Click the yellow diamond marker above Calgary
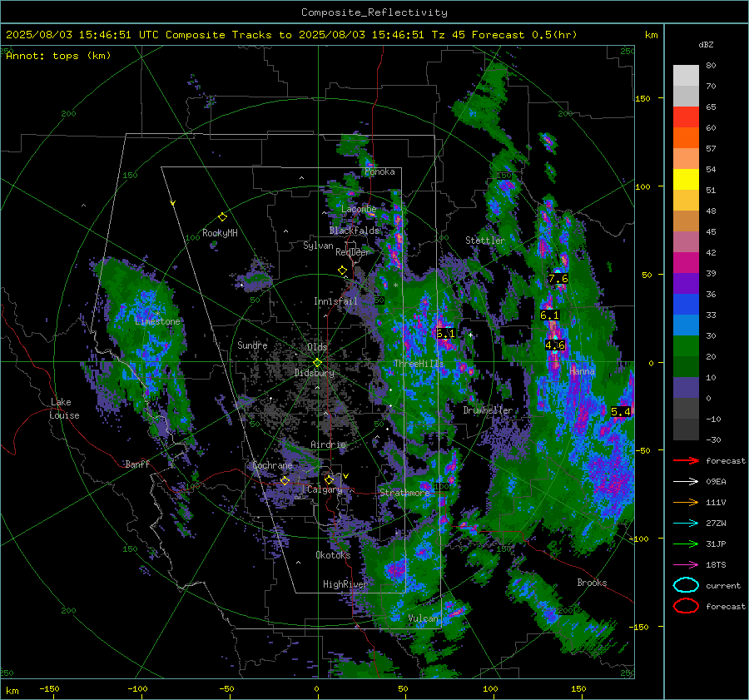This screenshot has height=700, width=749. point(329,479)
